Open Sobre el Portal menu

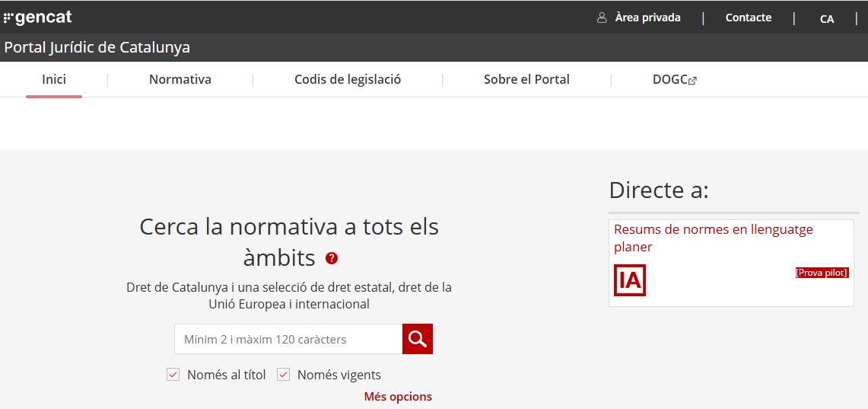(526, 79)
